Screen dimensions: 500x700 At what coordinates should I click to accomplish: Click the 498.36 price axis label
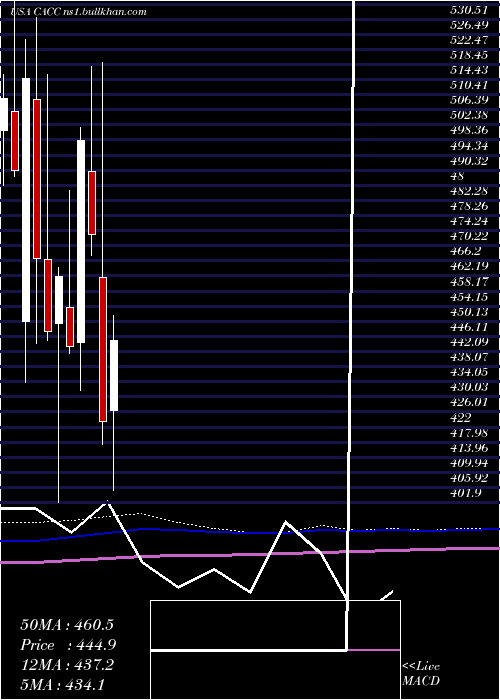coord(469,131)
